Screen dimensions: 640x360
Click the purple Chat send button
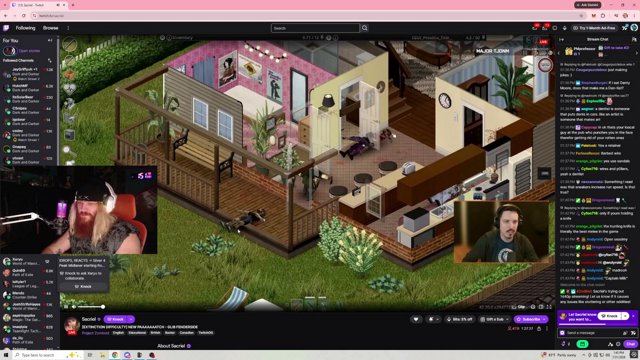(x=631, y=344)
